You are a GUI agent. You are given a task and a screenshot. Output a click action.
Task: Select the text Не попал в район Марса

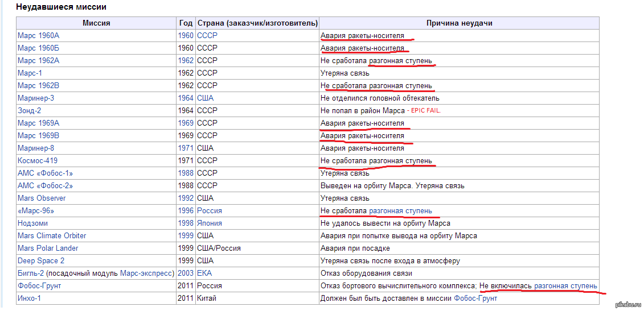pos(362,111)
